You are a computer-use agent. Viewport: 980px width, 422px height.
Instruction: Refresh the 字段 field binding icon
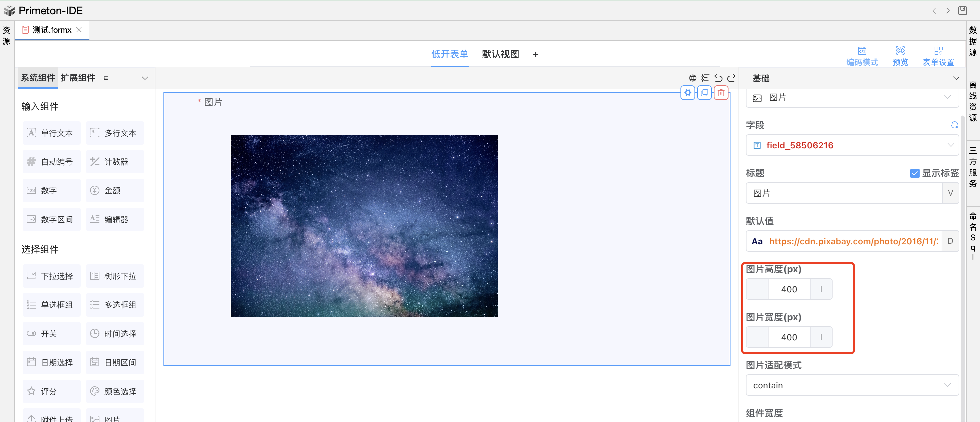pyautogui.click(x=955, y=125)
